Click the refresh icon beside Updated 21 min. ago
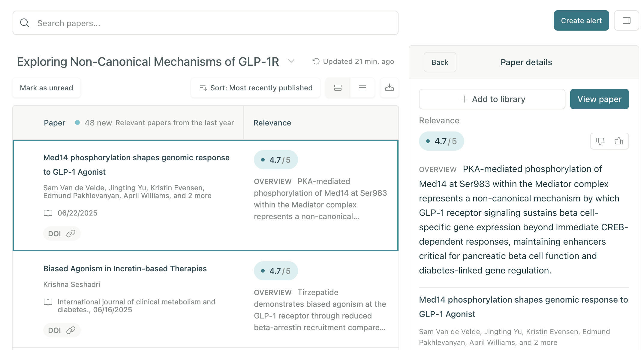The width and height of the screenshot is (644, 350). click(316, 62)
